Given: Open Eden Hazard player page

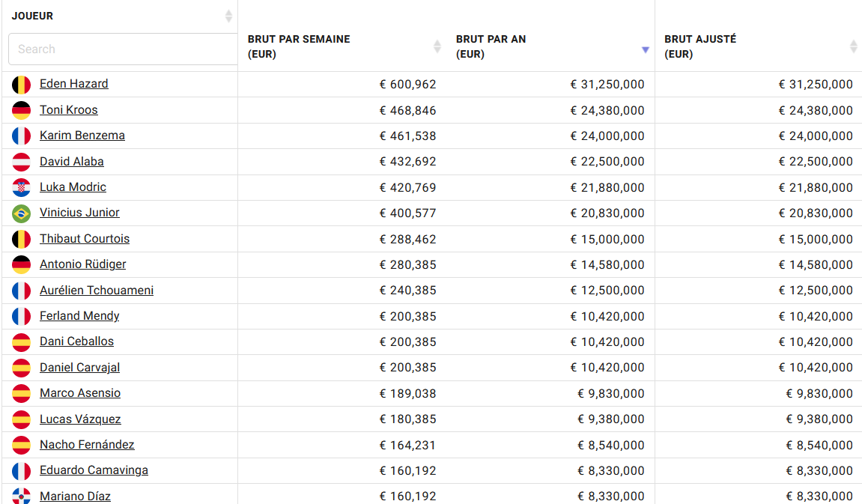Looking at the screenshot, I should coord(73,84).
